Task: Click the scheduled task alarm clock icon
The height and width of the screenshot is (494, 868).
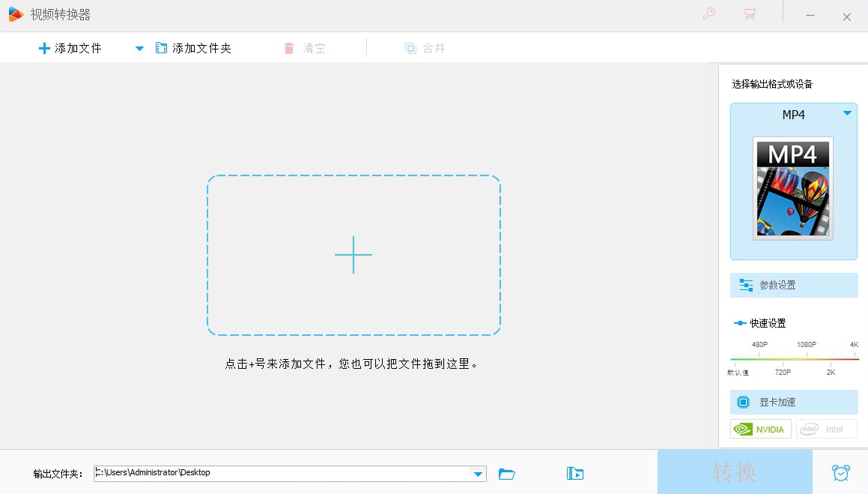Action: coord(840,473)
